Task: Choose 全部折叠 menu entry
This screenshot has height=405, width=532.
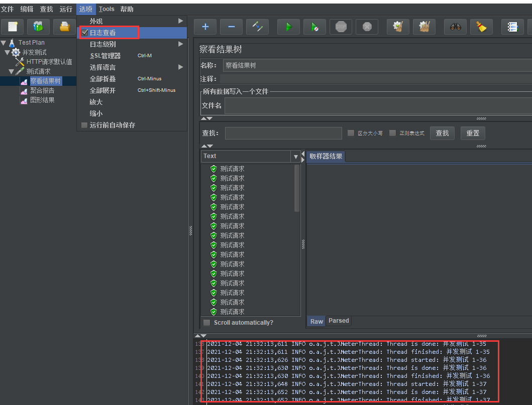Action: (x=132, y=79)
